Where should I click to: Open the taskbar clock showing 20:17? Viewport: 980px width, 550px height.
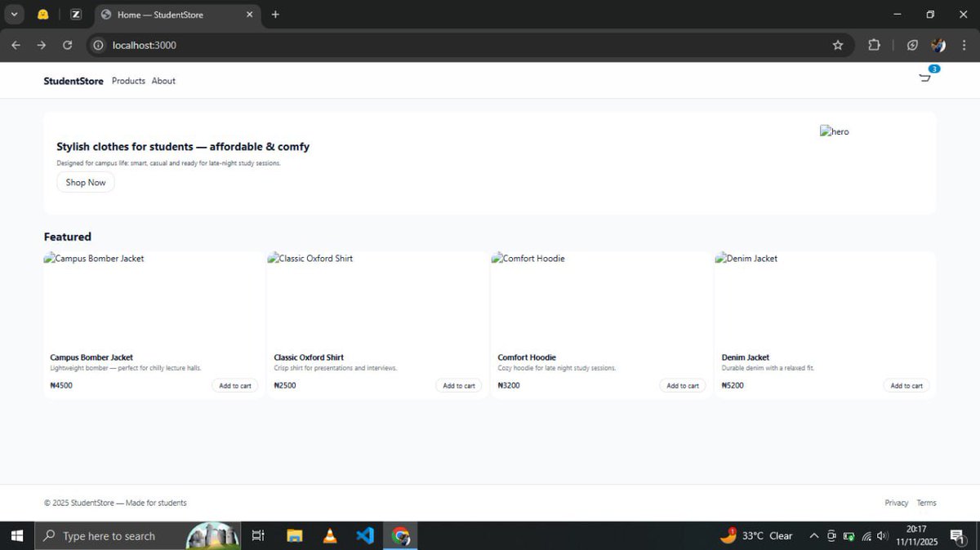[x=916, y=535]
